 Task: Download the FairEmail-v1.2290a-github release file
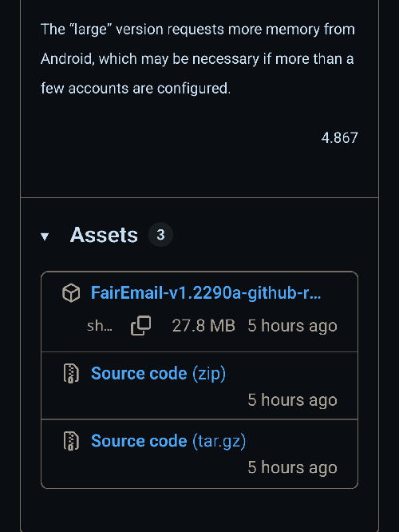(205, 292)
